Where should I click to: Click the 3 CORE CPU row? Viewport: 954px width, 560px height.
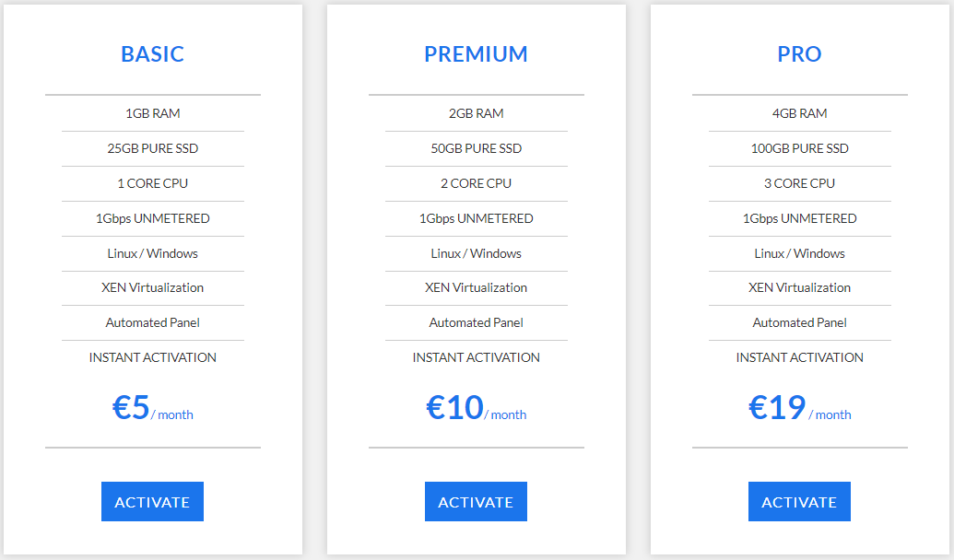tap(800, 183)
